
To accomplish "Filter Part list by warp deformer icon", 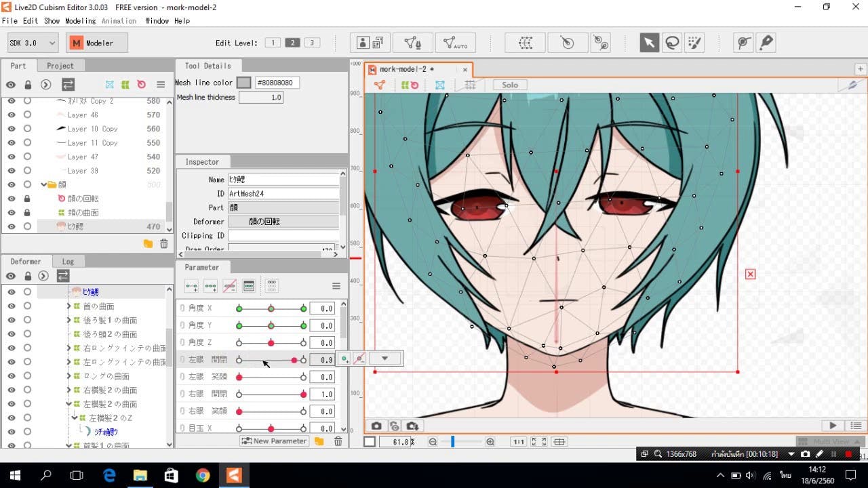I will point(125,85).
